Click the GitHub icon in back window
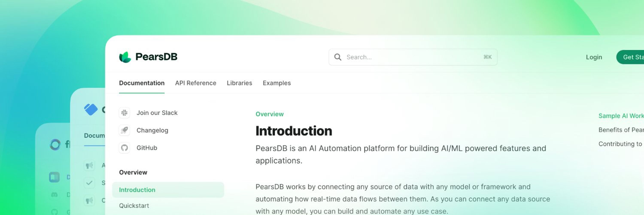Viewport: 644px width, 215px height. coord(54,212)
